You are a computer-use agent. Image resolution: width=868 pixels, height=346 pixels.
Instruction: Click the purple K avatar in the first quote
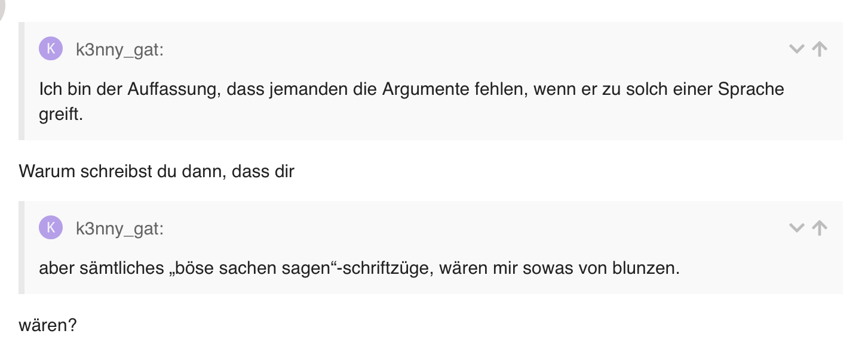point(51,49)
